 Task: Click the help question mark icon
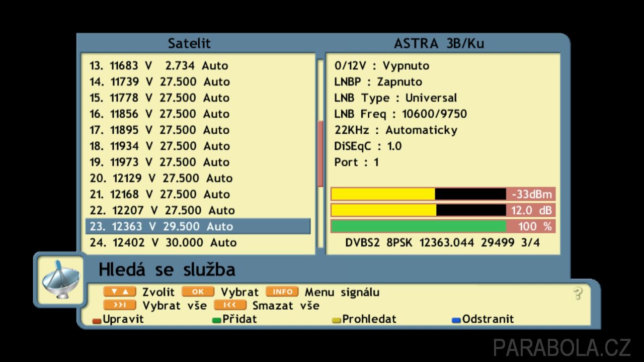(579, 294)
